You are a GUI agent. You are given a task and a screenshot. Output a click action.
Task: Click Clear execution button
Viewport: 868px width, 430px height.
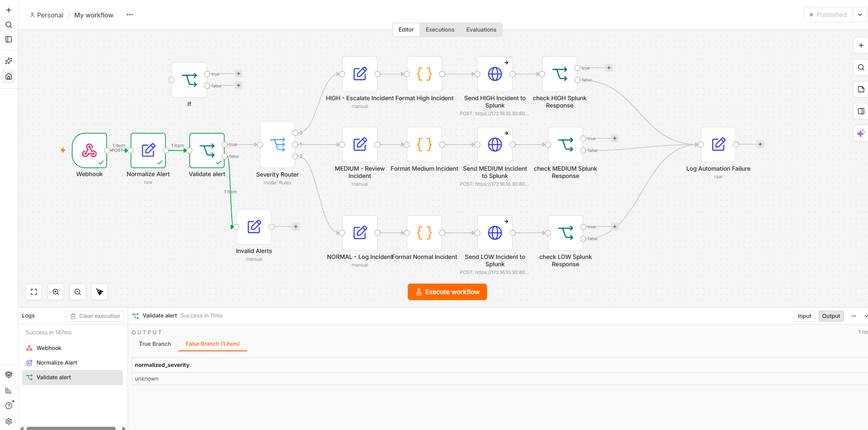click(x=95, y=316)
